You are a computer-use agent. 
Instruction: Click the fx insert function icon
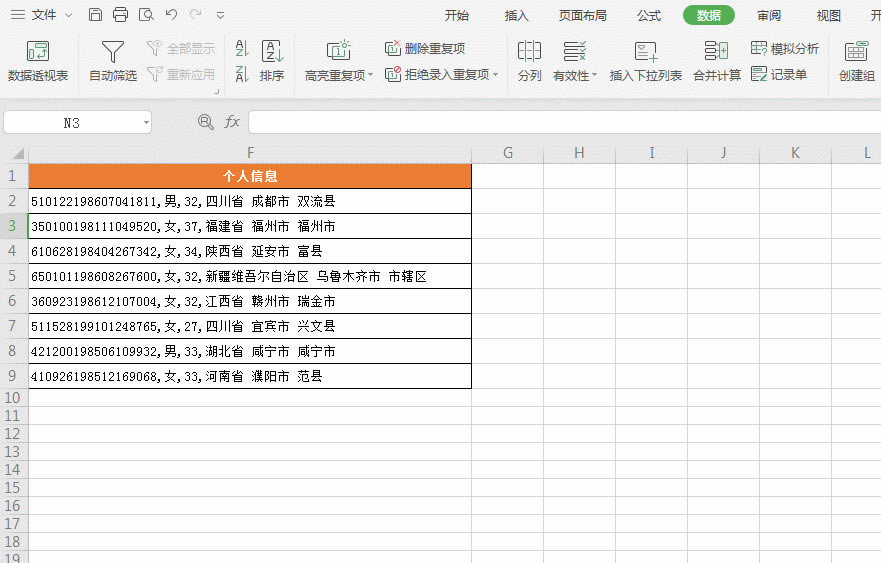pos(232,122)
